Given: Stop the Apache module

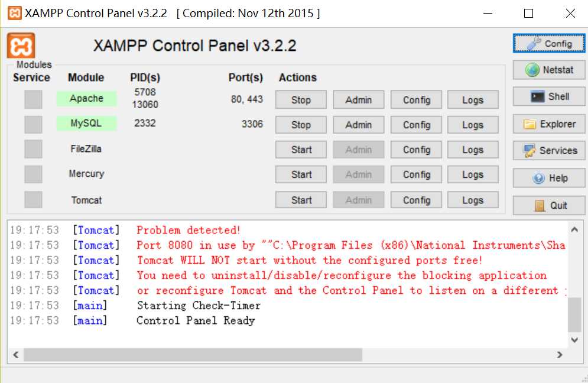Looking at the screenshot, I should tap(301, 100).
